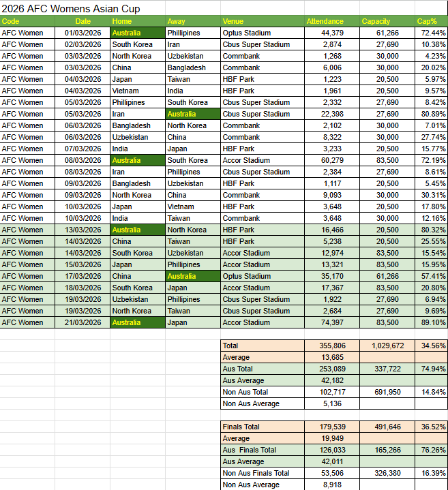
Task: Select average attendance 13,685
Action: 332,357
